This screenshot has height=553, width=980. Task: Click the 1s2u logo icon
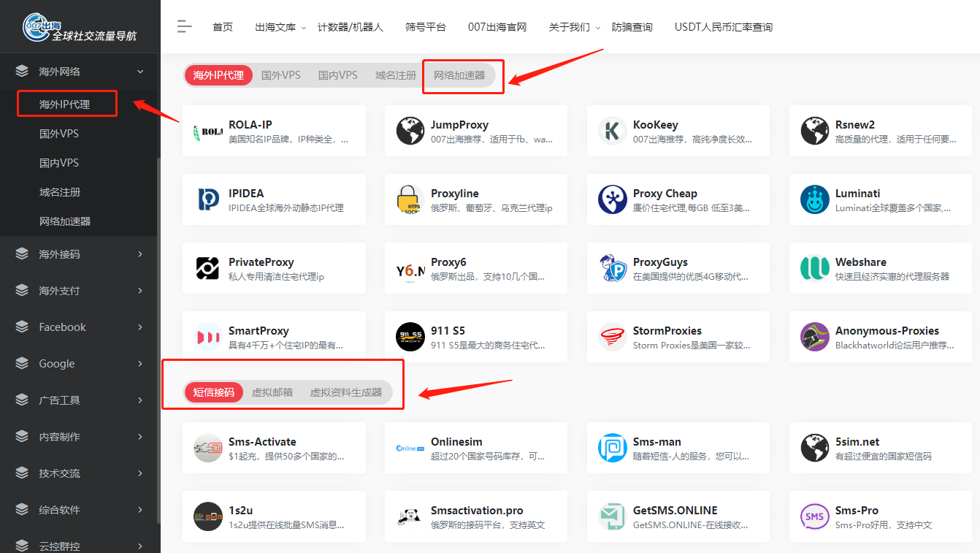tap(207, 517)
